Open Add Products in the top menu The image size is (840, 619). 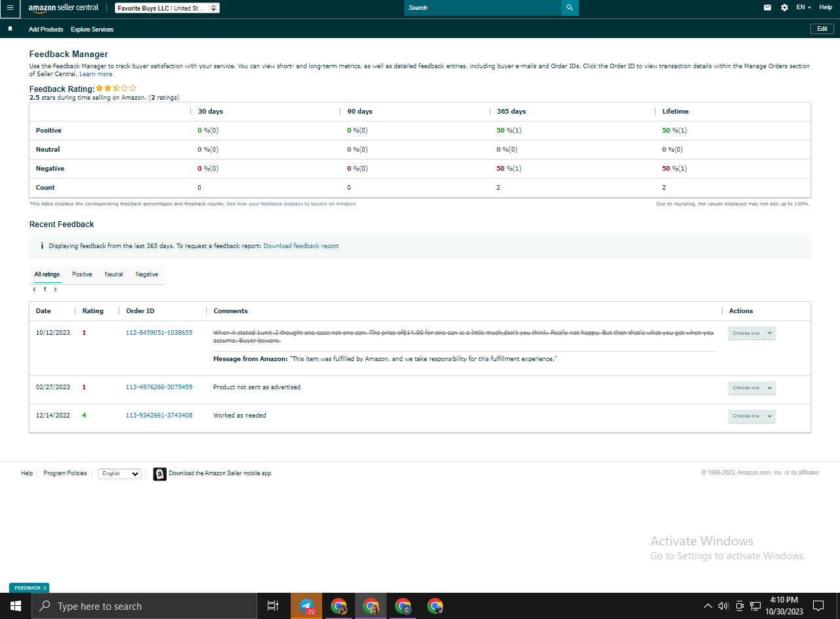(46, 30)
